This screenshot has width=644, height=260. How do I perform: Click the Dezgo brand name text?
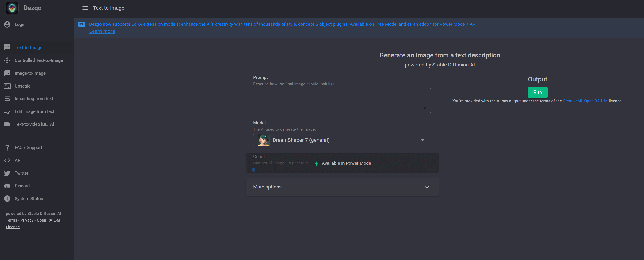point(33,8)
